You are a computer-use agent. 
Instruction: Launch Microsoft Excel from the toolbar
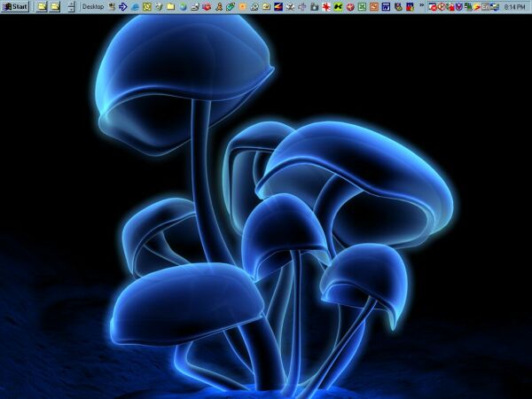point(362,6)
